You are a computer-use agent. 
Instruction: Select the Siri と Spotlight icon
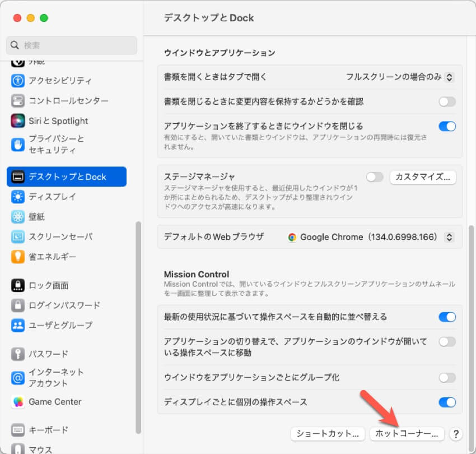(x=18, y=121)
